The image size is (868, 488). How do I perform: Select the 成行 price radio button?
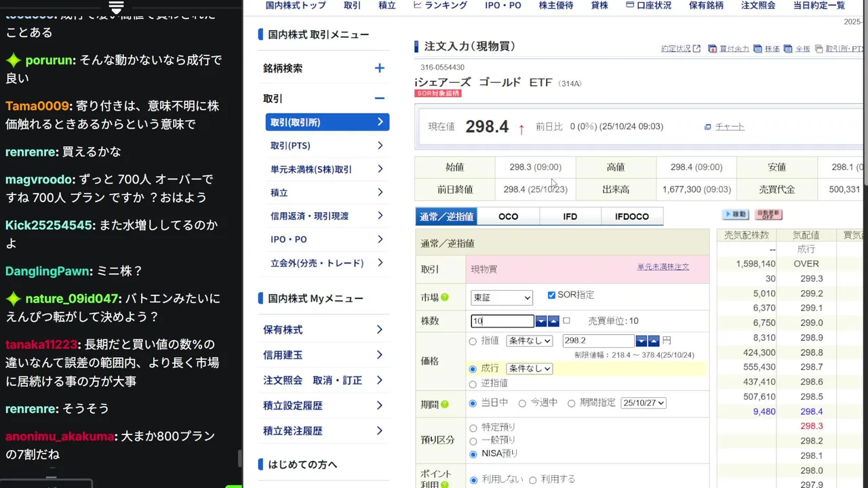(x=473, y=369)
